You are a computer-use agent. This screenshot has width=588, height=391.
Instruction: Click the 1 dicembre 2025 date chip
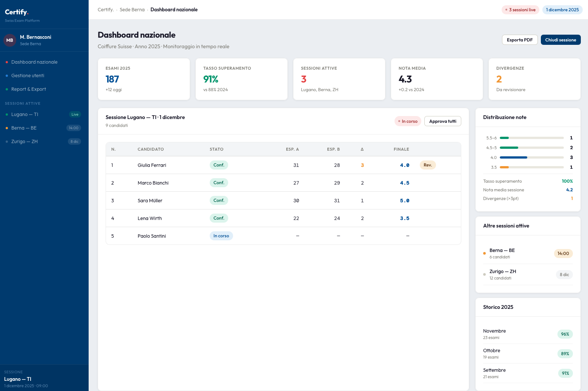(x=562, y=10)
